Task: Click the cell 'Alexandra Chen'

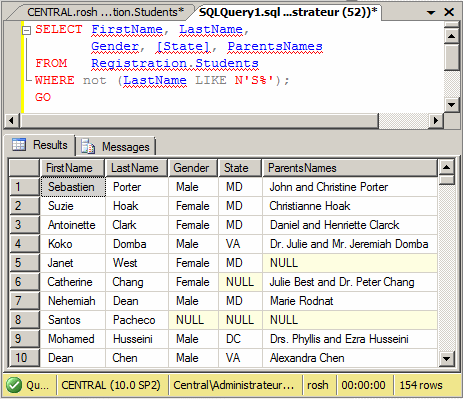Action: 350,358
